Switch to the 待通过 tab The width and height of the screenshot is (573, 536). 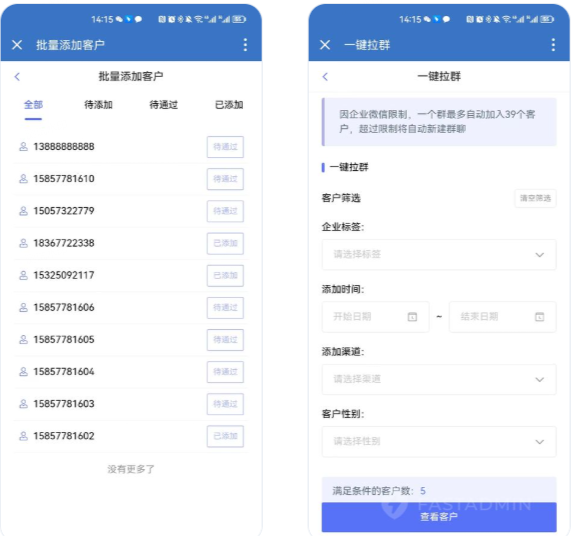(163, 105)
